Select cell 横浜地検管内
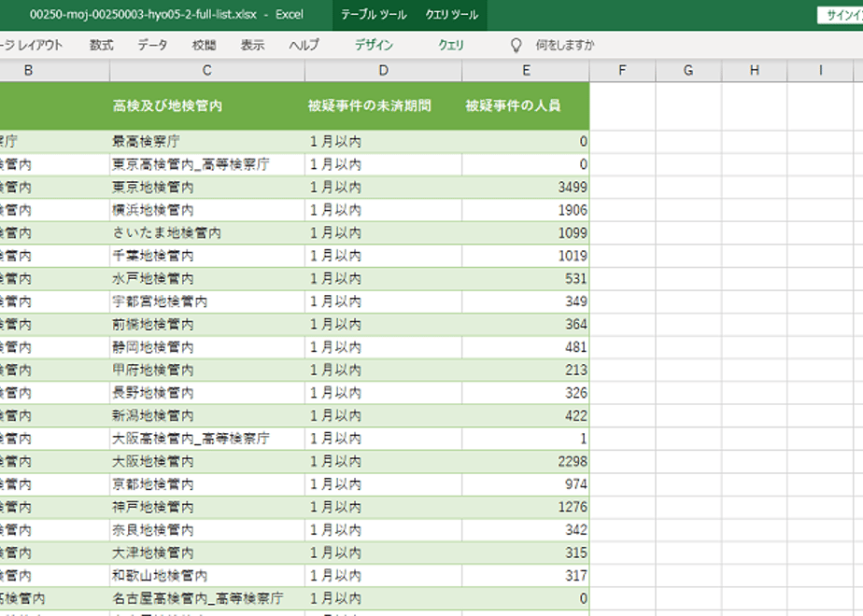863x616 pixels. coord(207,210)
